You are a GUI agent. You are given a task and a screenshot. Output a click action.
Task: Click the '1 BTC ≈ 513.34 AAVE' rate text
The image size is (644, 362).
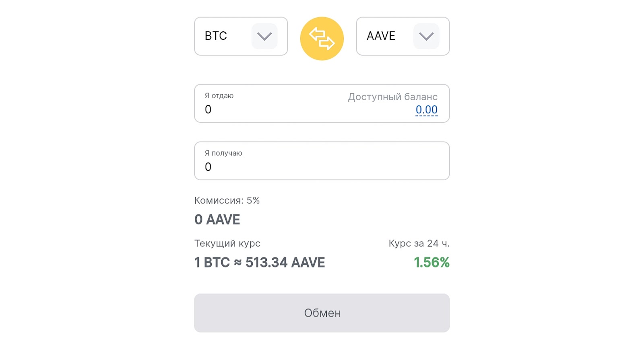260,262
